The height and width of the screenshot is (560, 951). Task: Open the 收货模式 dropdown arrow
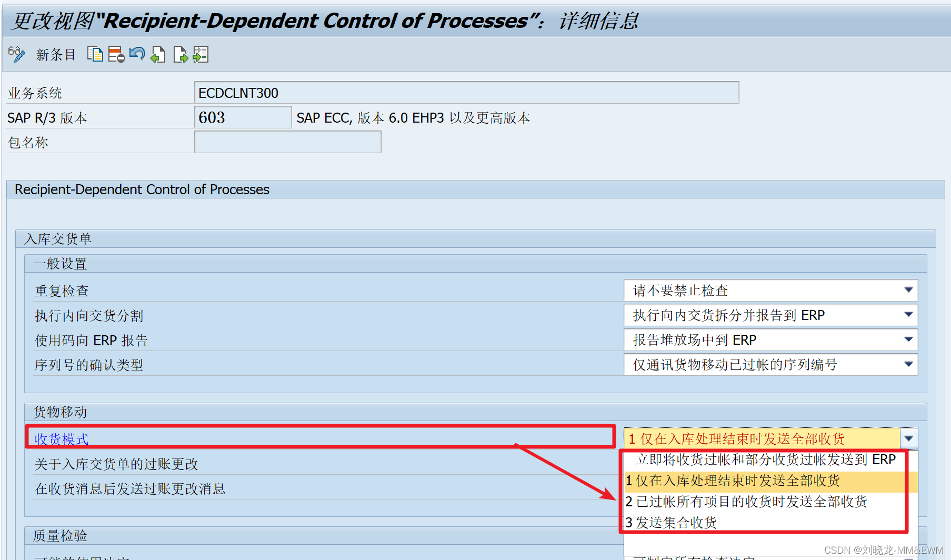[x=909, y=438]
